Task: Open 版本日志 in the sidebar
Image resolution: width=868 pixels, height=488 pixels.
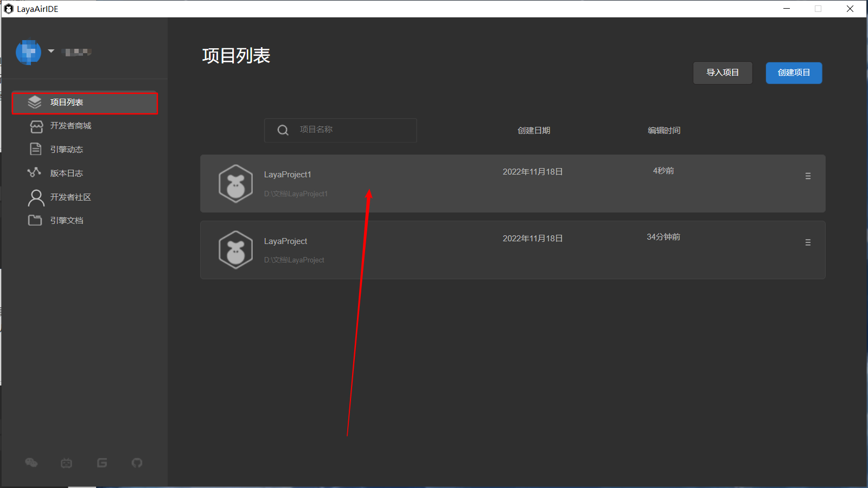Action: coord(66,174)
